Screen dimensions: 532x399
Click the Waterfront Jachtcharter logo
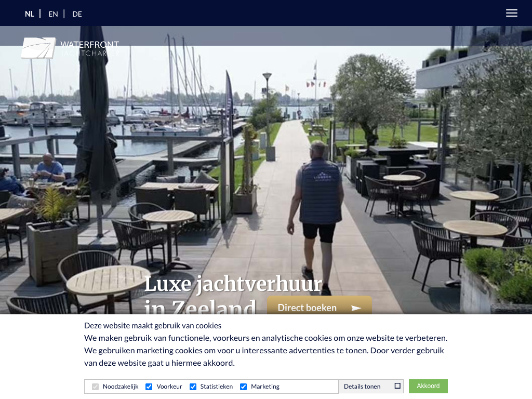tap(70, 48)
